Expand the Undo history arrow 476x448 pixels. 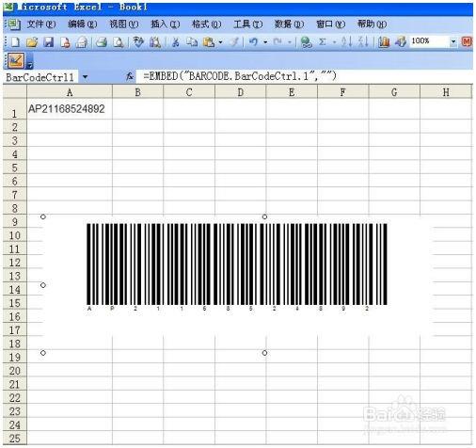tap(265, 41)
